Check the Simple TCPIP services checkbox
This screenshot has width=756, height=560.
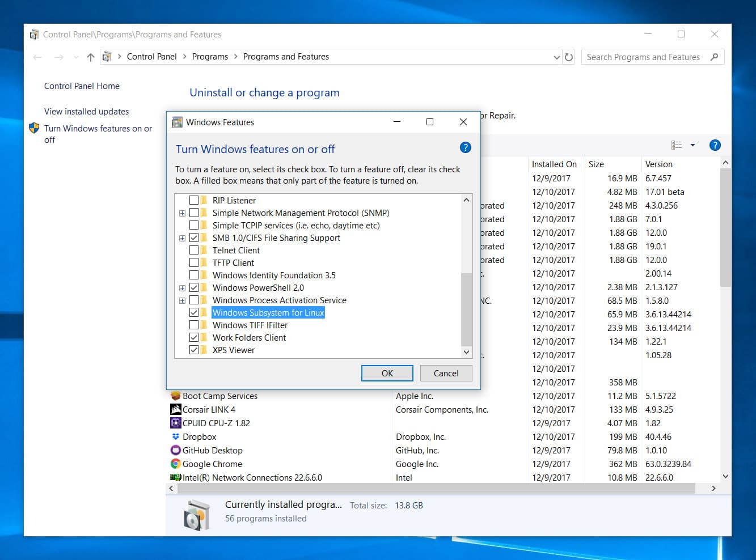pyautogui.click(x=194, y=225)
